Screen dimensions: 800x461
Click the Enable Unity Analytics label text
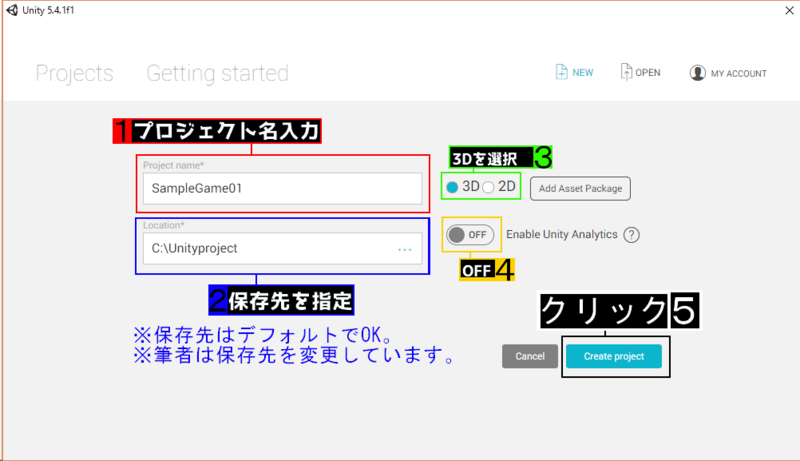[x=562, y=235]
